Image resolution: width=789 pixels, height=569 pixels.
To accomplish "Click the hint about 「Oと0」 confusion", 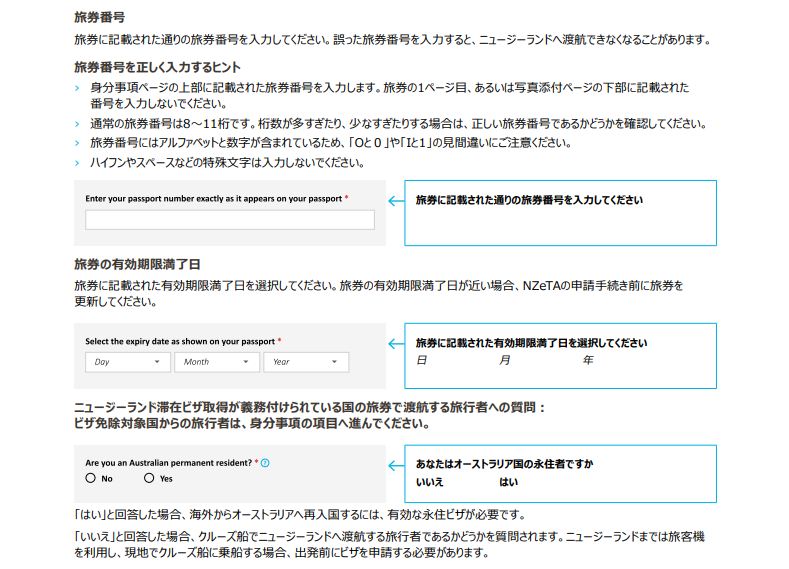I will (331, 143).
